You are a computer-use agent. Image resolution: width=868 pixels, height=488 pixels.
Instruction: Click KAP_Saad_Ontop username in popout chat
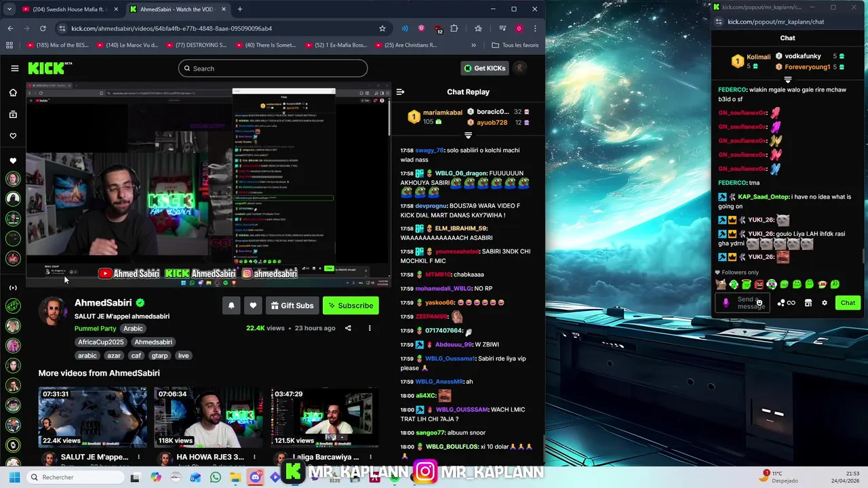coord(763,197)
